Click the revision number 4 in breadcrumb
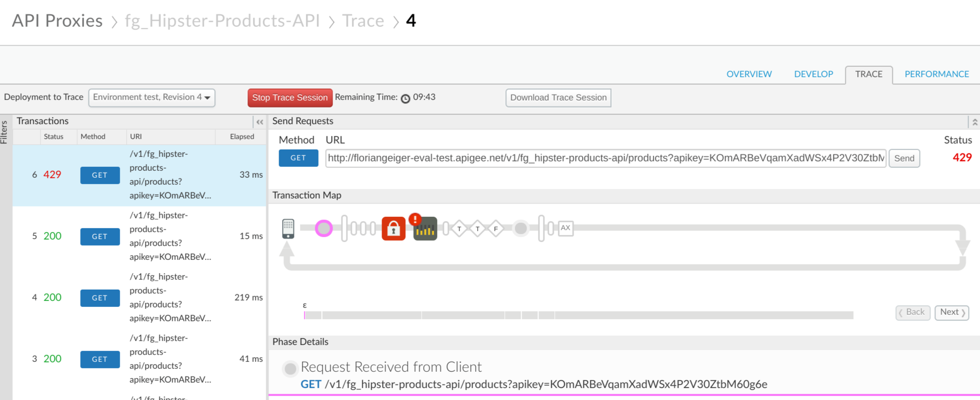 411,21
